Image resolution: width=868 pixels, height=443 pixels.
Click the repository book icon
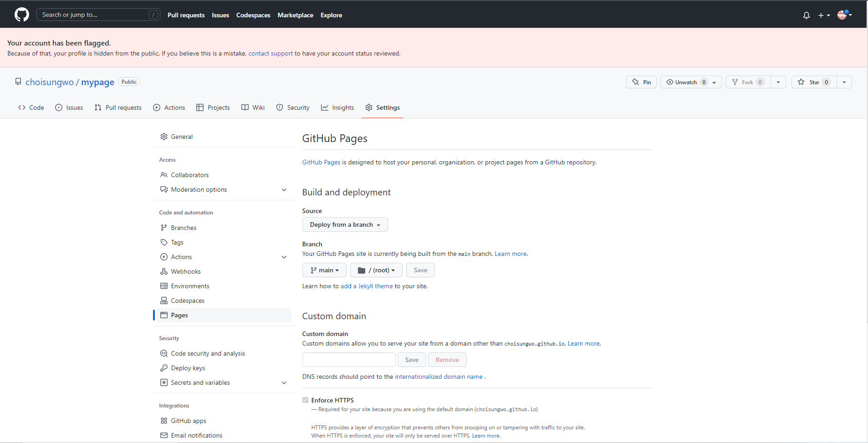pyautogui.click(x=18, y=81)
